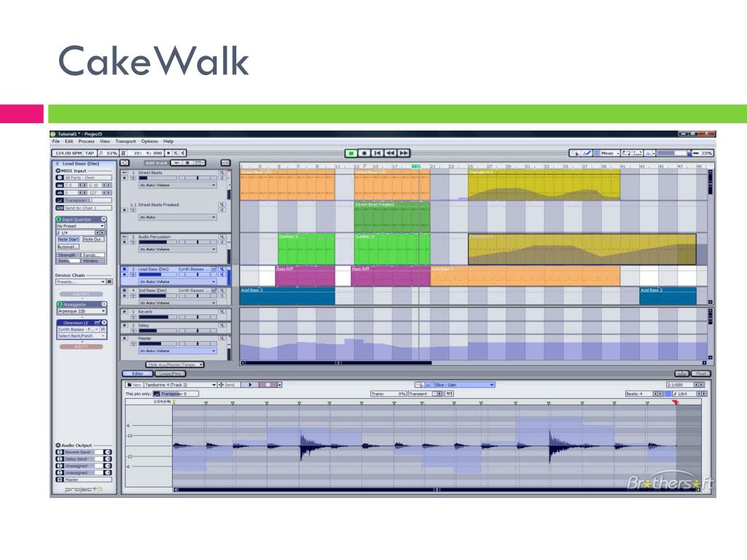
Task: Open Master Auto: Volume dropdown
Action: (x=177, y=351)
